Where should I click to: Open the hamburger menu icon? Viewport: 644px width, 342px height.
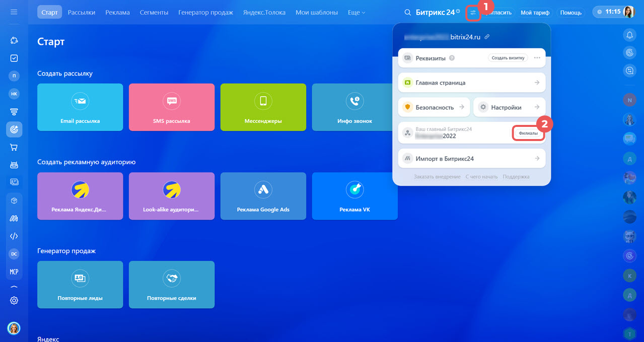coord(14,12)
